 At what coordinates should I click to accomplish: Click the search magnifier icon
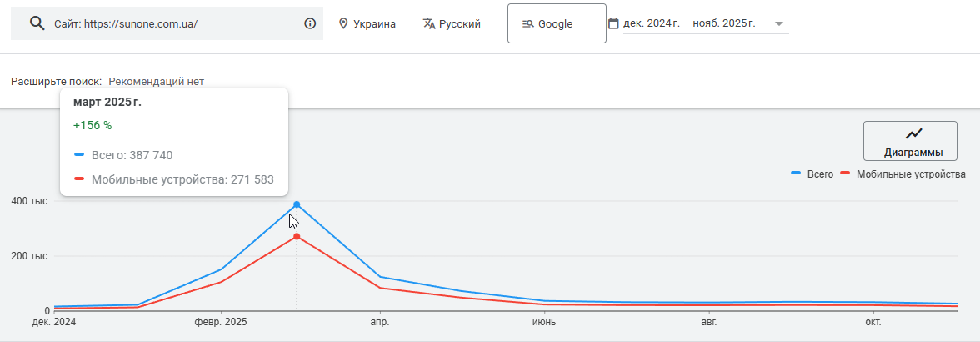coord(37,23)
